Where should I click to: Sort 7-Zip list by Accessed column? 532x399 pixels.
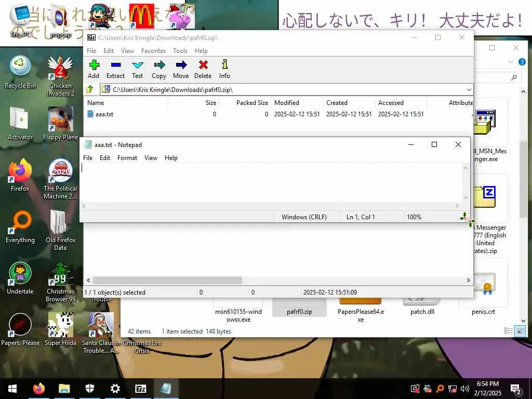coord(401,103)
